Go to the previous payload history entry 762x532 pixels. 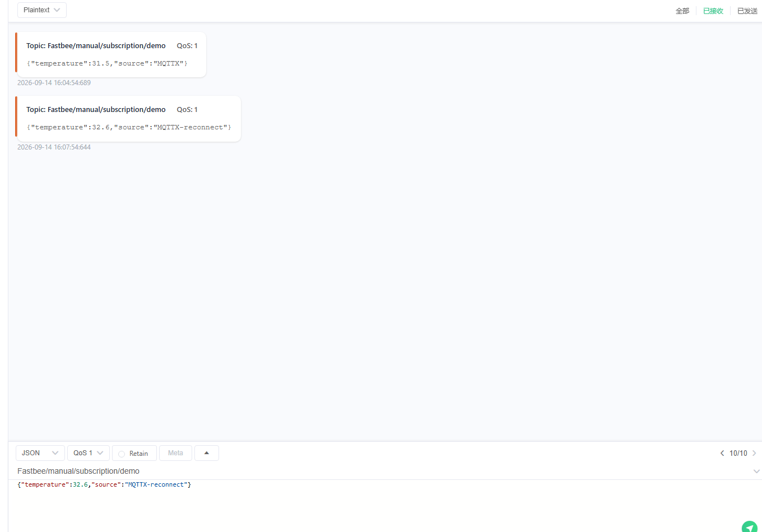coord(722,453)
